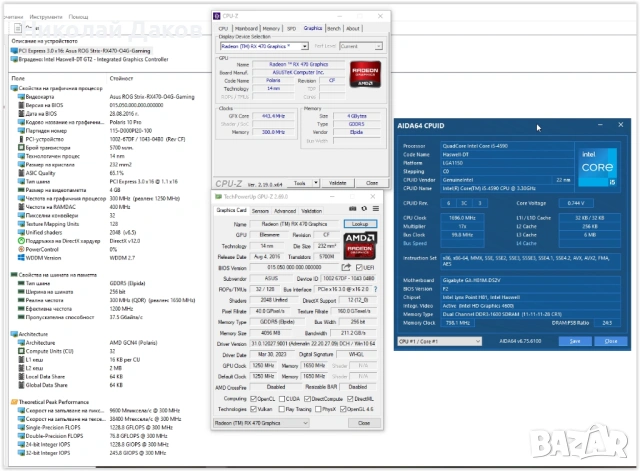Switch to the Mainboard tab in CPU-Z
Screen dimensions: 640x471
[x=246, y=29]
